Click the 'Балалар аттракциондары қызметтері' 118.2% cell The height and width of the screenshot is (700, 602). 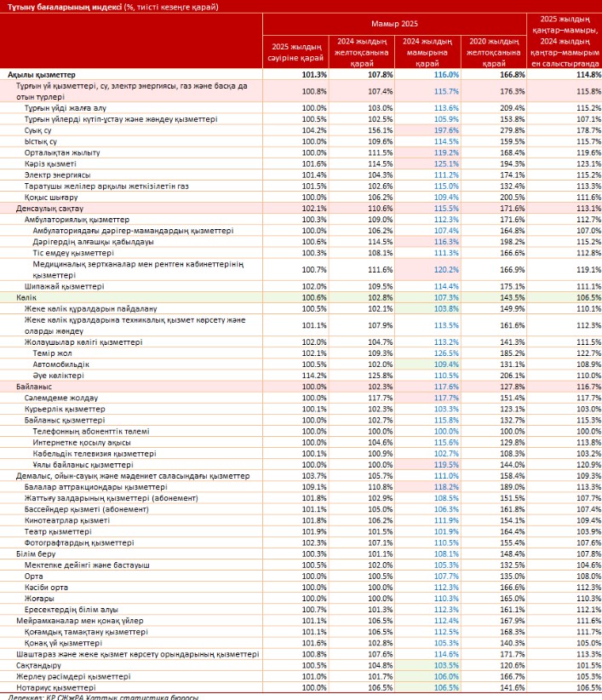(428, 487)
